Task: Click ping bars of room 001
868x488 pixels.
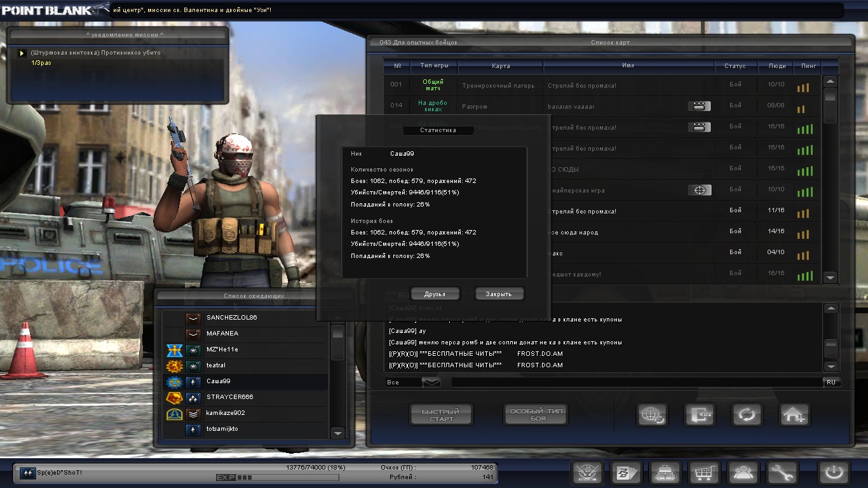Action: click(x=803, y=87)
